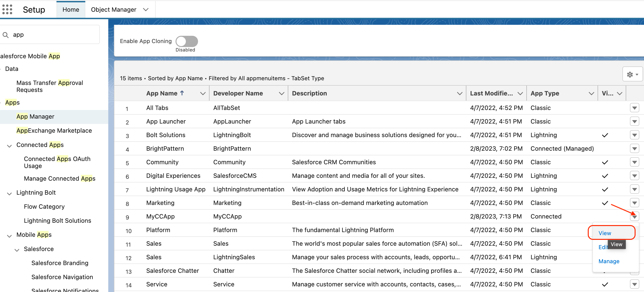This screenshot has width=644, height=292.
Task: Select the LightningSales developer name cell
Action: pos(234,257)
